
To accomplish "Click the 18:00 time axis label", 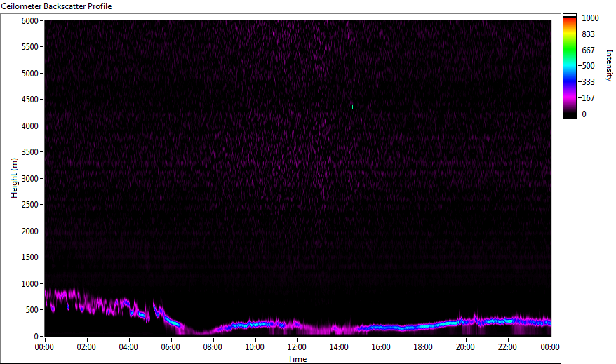I will coord(423,347).
